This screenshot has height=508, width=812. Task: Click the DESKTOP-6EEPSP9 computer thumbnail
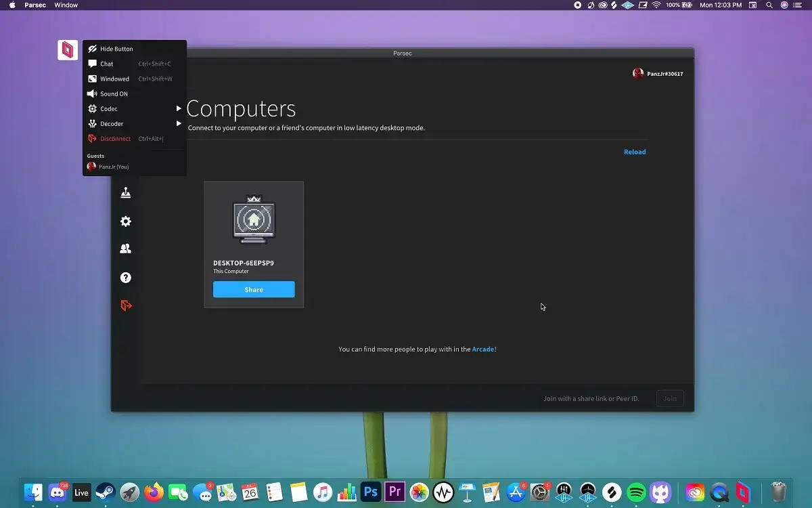click(254, 219)
